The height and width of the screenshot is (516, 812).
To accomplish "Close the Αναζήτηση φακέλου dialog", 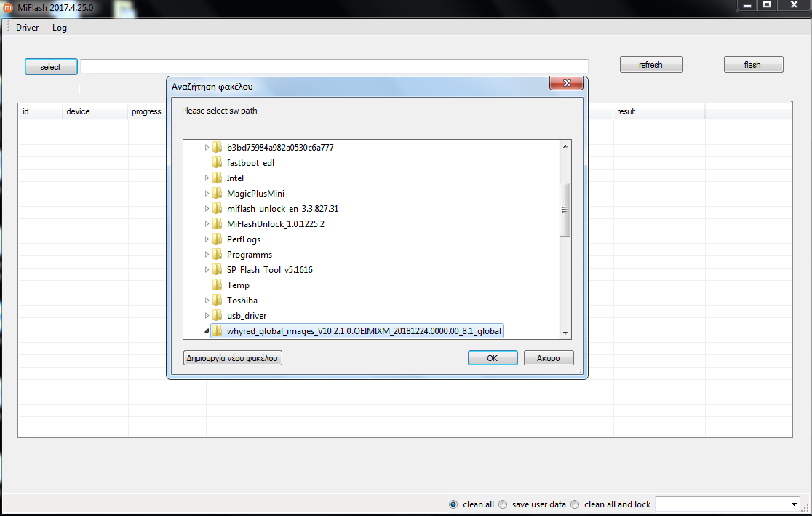I will pyautogui.click(x=567, y=83).
